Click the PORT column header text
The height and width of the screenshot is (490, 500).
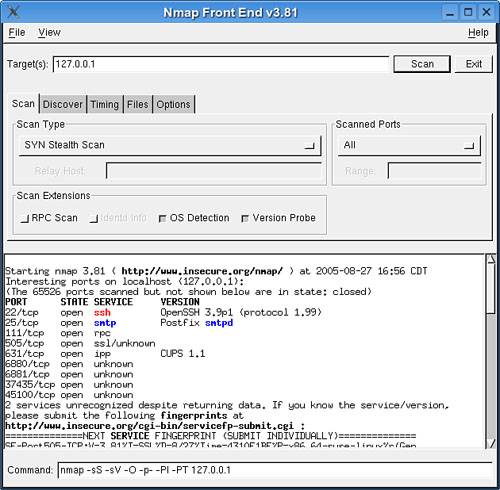click(16, 302)
